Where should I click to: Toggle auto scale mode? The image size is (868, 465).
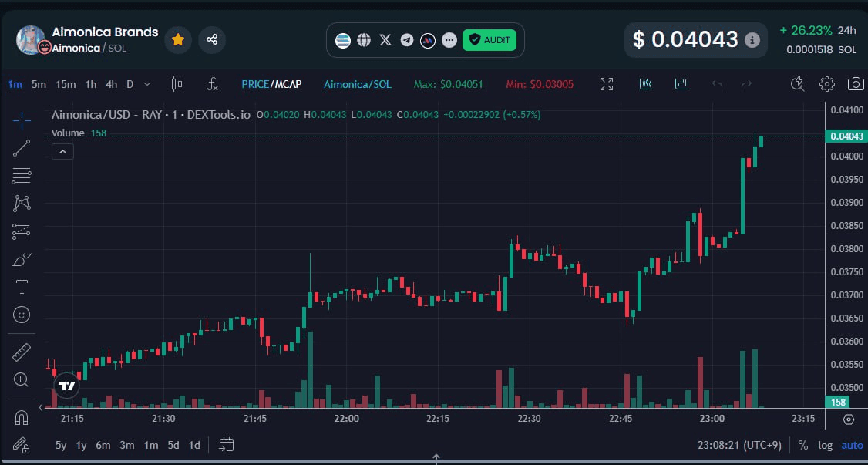pos(852,445)
